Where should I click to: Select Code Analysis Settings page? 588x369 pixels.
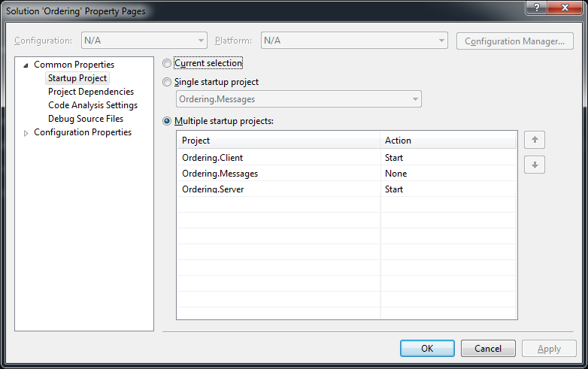pyautogui.click(x=92, y=105)
